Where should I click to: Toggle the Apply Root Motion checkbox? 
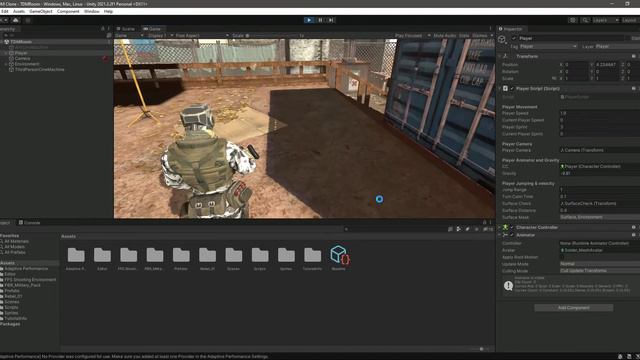[x=562, y=257]
